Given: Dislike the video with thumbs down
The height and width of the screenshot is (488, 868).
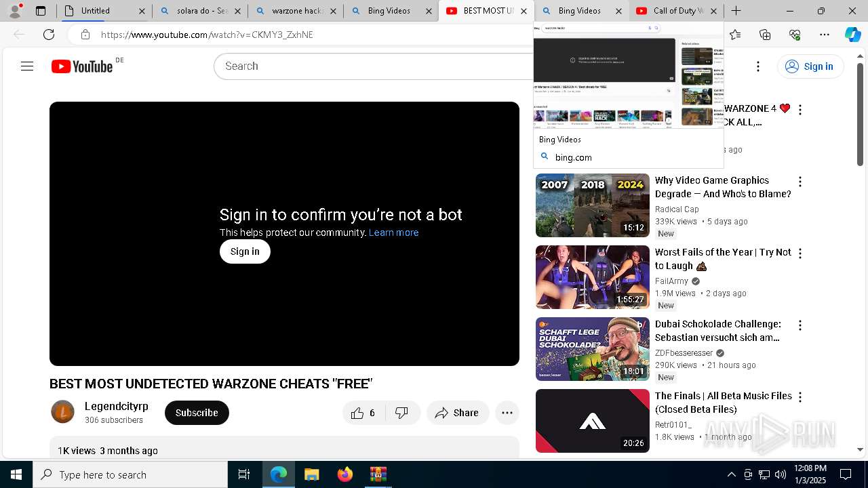Looking at the screenshot, I should pos(402,413).
